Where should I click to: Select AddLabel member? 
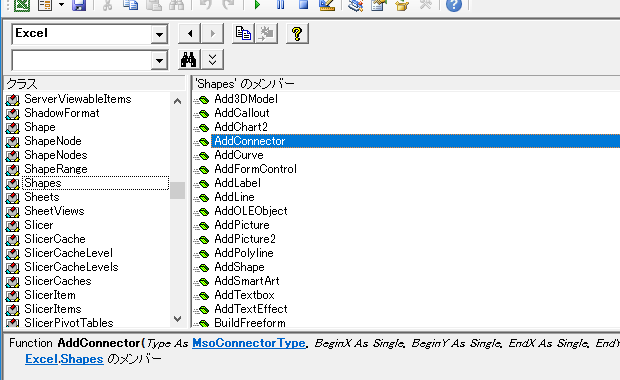(237, 183)
